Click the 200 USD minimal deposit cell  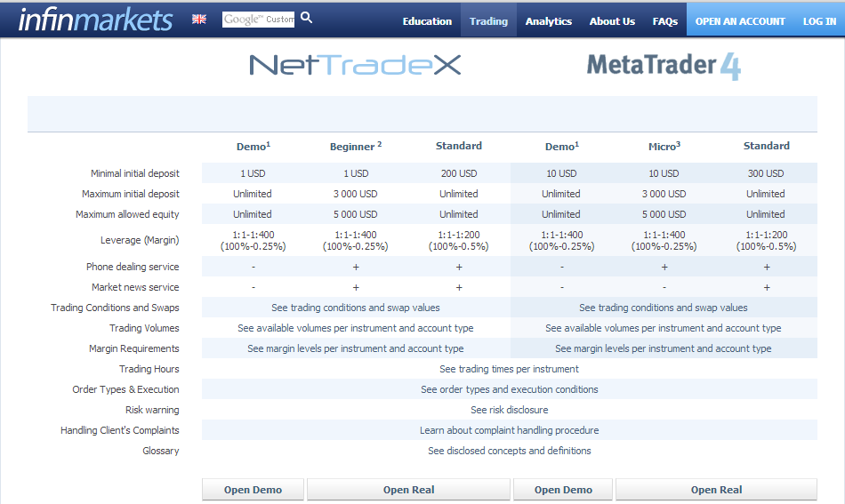click(459, 173)
